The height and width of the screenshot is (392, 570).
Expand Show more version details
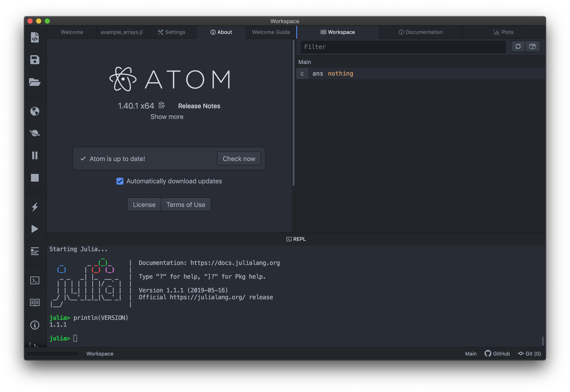(x=167, y=117)
